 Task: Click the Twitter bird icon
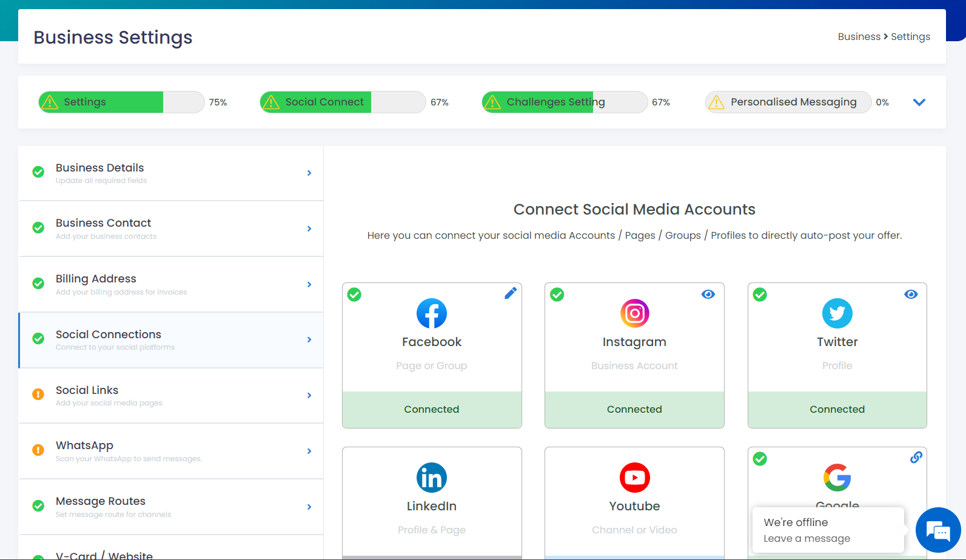[x=837, y=313]
